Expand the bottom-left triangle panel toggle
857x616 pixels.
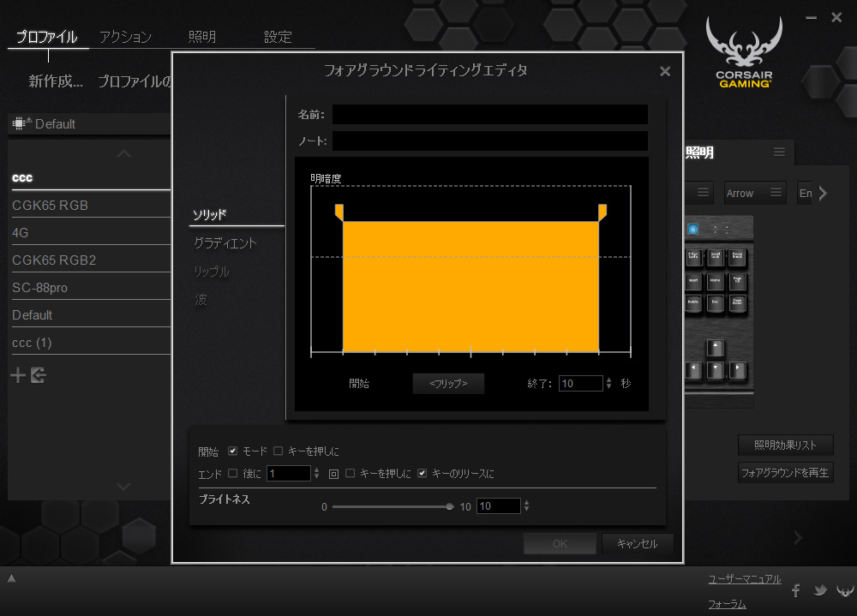coord(11,578)
